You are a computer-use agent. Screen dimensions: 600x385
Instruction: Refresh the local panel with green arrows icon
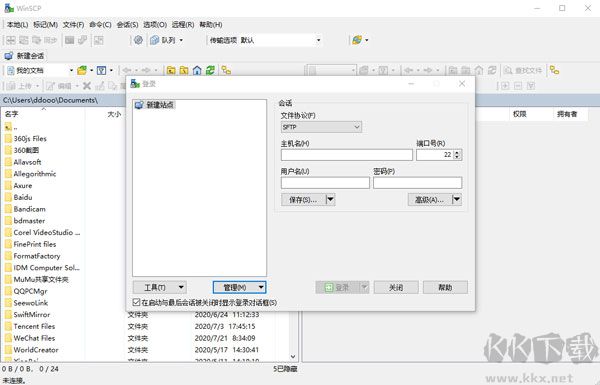(x=210, y=70)
